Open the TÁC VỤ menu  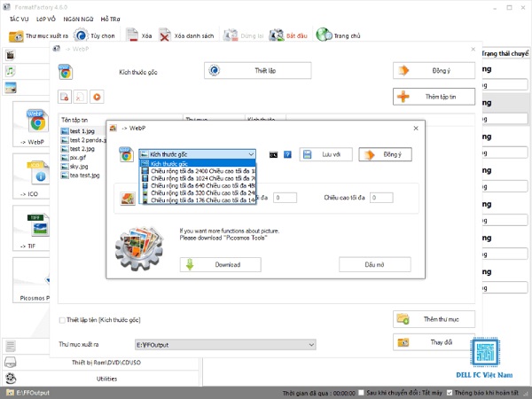click(x=19, y=19)
